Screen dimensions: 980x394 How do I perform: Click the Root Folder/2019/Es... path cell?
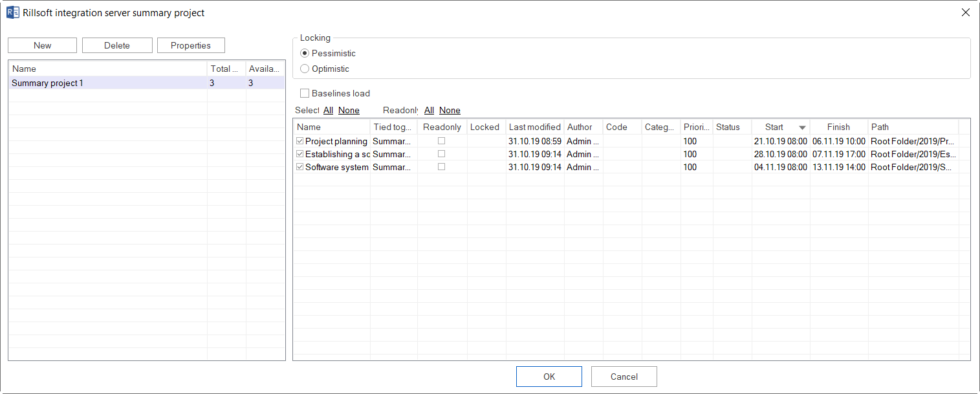(x=912, y=154)
